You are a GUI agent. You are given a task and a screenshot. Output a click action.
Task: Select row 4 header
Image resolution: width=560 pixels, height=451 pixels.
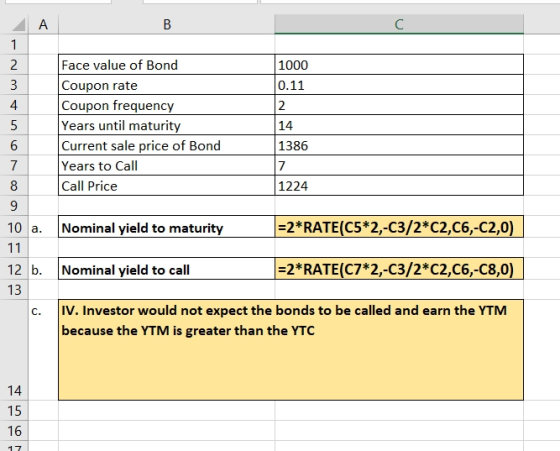tap(14, 105)
